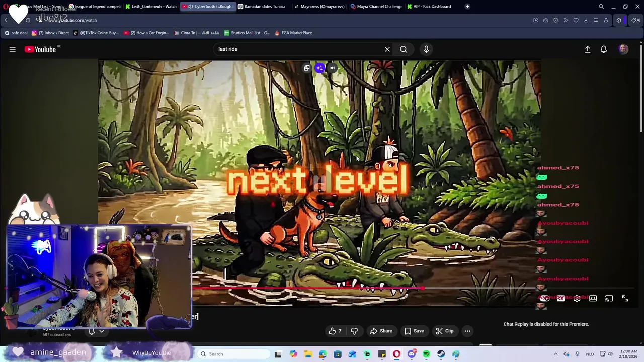
Task: Clear the 'last ride' search text
Action: click(387, 49)
